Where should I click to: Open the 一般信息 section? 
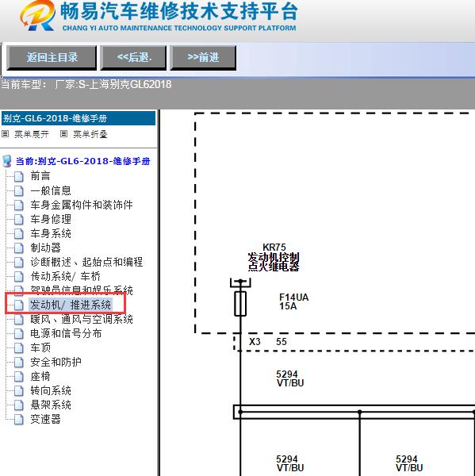[51, 190]
